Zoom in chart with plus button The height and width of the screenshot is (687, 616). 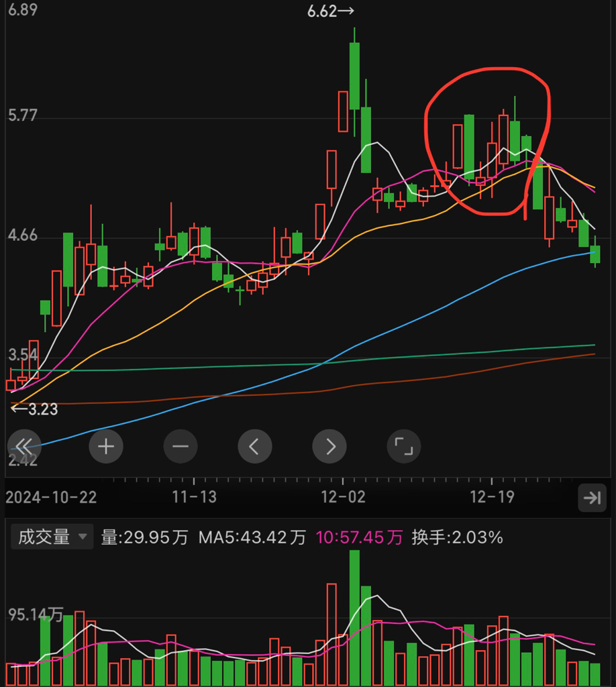click(106, 446)
